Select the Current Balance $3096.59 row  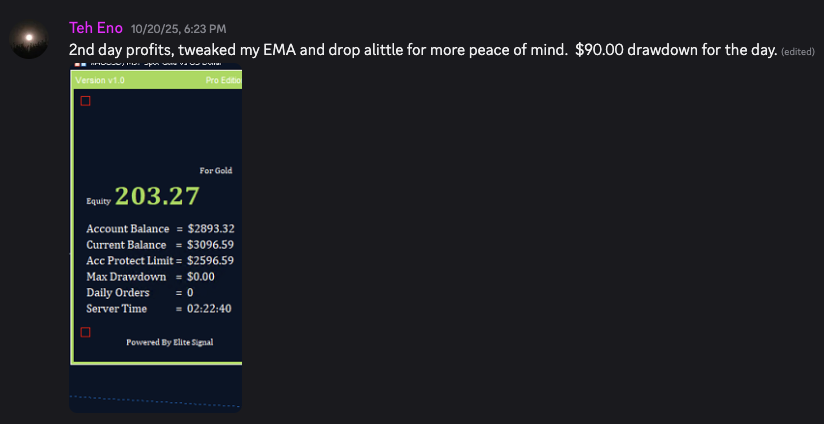tap(160, 245)
